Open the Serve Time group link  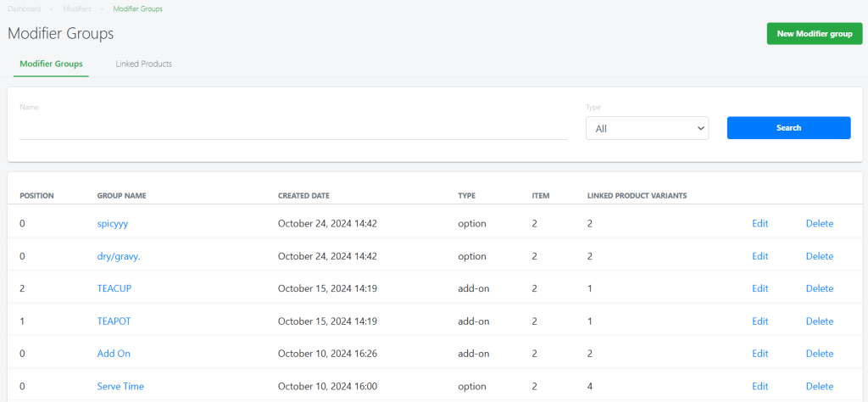click(x=120, y=386)
